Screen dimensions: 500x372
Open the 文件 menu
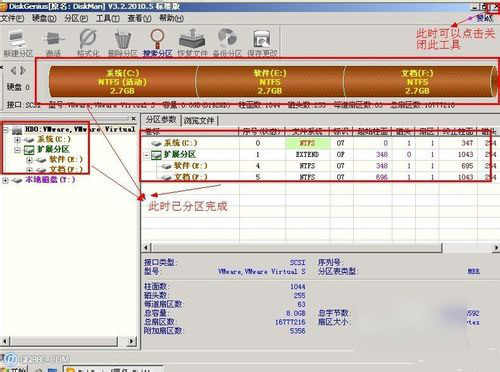point(12,18)
